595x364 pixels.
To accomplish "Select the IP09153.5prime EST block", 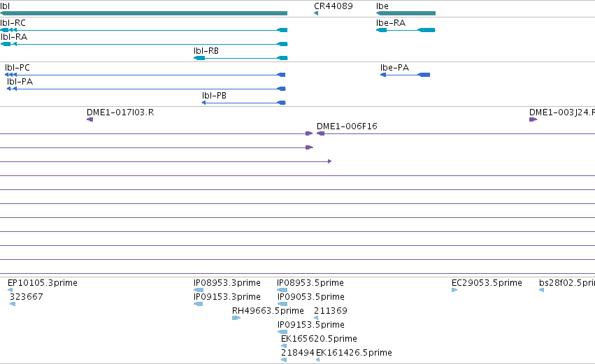I will [x=282, y=332].
